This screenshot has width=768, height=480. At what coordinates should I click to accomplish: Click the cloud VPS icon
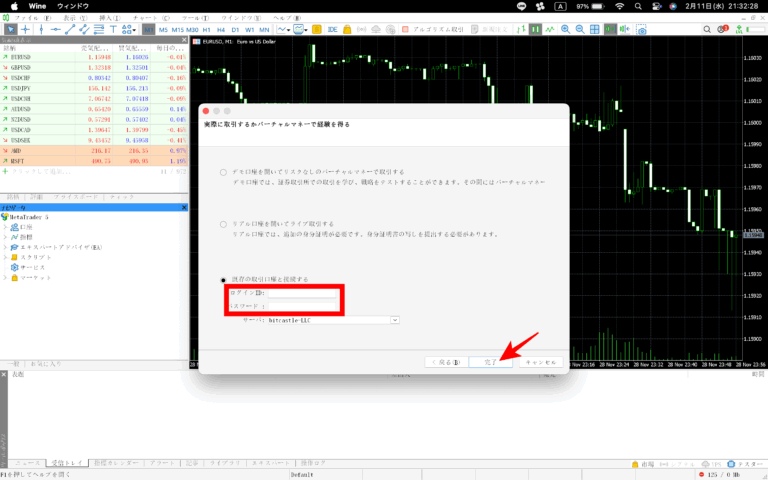(x=376, y=29)
